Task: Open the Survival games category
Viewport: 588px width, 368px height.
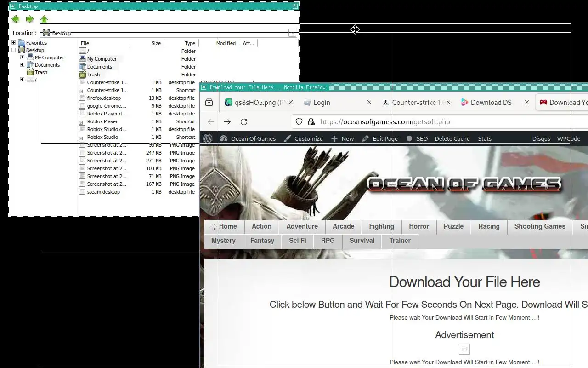Action: 362,241
